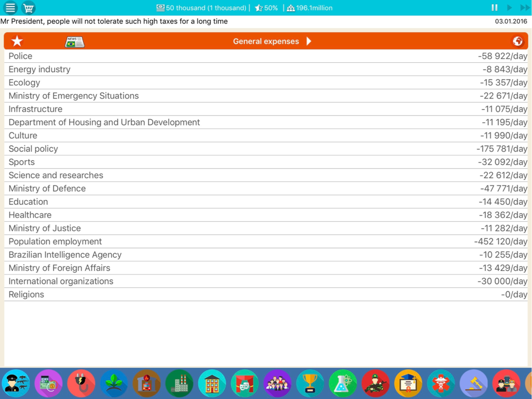Image resolution: width=532 pixels, height=399 pixels.
Task: Open the globe world map icon
Action: pyautogui.click(x=518, y=41)
